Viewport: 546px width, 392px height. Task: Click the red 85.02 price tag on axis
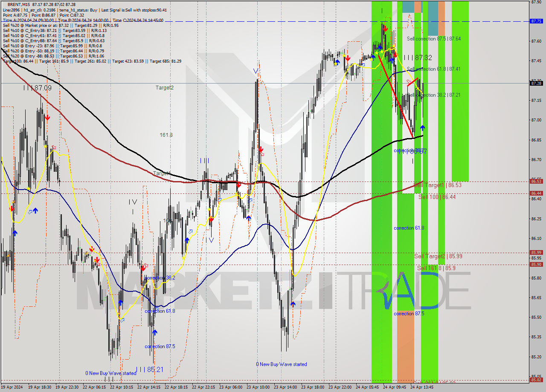(536, 380)
